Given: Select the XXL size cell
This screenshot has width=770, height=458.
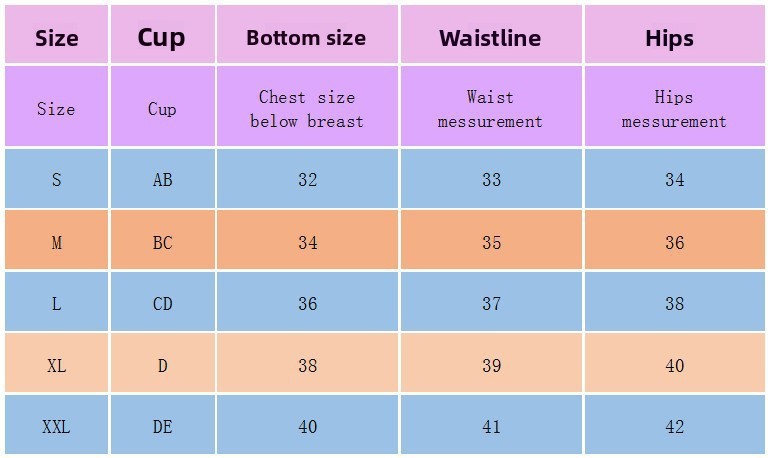Looking at the screenshot, I should pos(56,427).
